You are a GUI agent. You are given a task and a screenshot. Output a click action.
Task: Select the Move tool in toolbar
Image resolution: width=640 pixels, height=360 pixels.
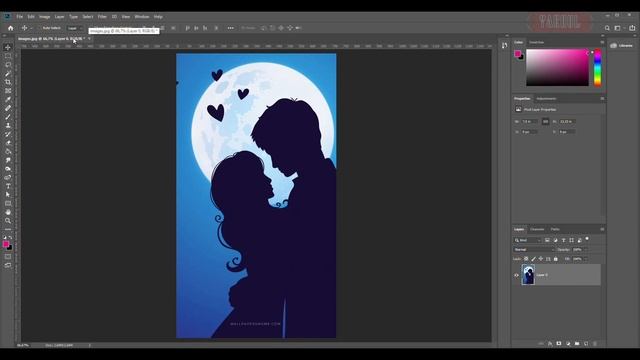[8, 47]
